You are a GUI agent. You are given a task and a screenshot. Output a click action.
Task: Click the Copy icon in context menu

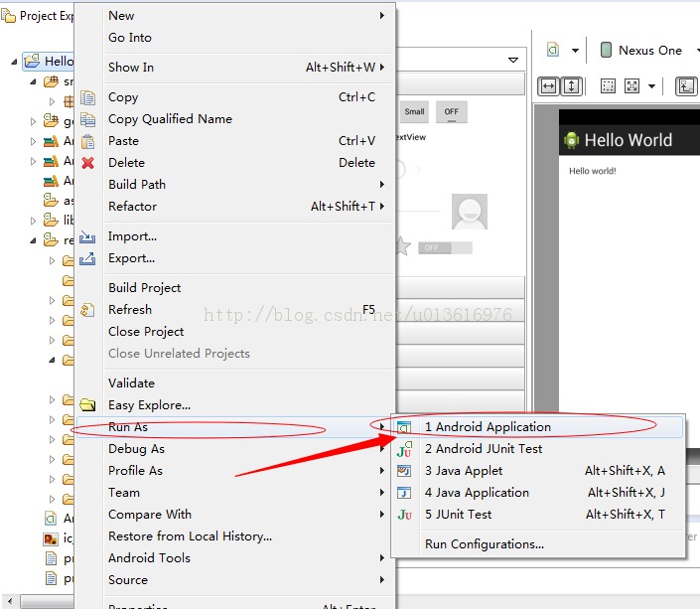pos(88,97)
